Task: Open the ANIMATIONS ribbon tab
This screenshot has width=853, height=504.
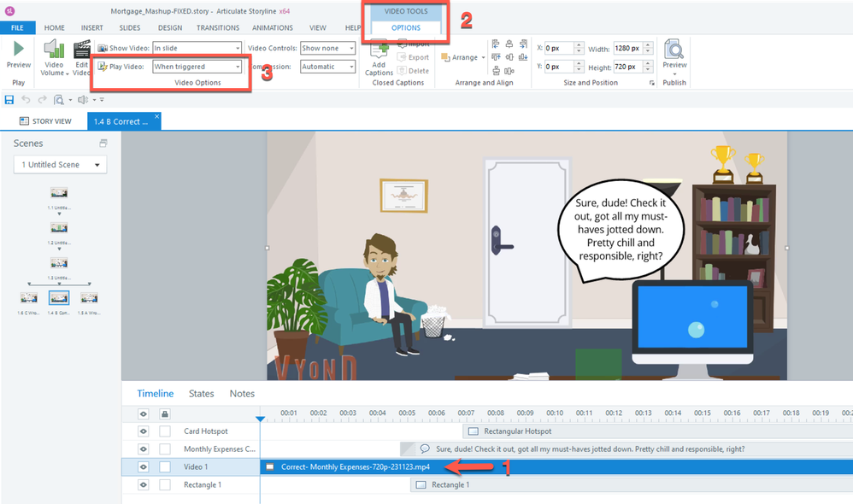Action: click(272, 28)
